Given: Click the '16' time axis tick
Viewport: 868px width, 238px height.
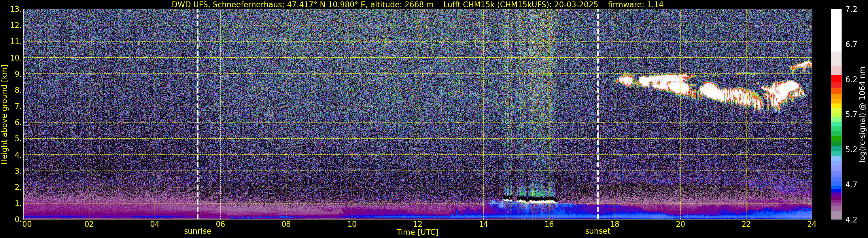Looking at the screenshot, I should [549, 224].
